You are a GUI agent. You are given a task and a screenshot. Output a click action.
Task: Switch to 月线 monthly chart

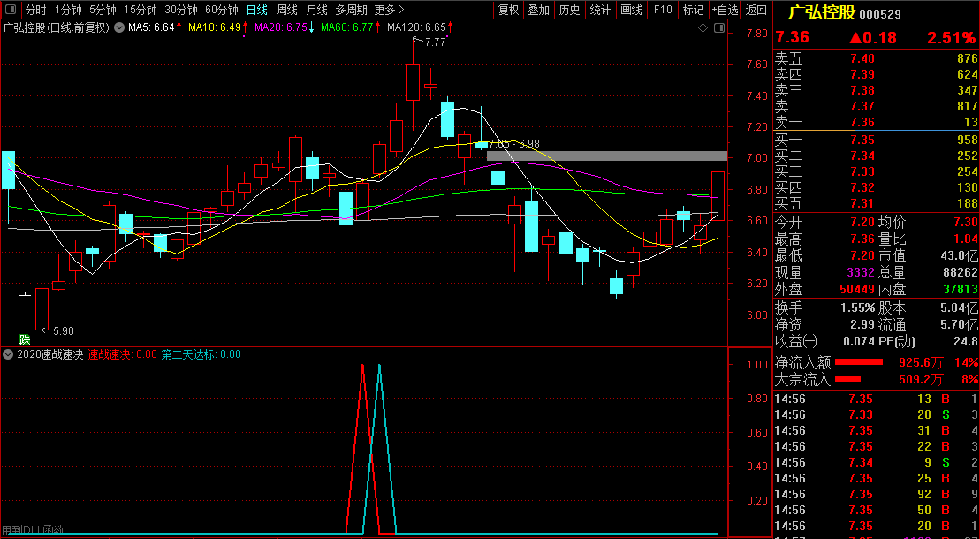(317, 10)
